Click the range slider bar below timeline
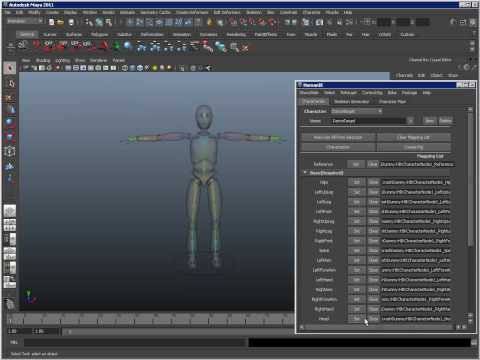Screen dimensions: 480x360 tap(177, 332)
